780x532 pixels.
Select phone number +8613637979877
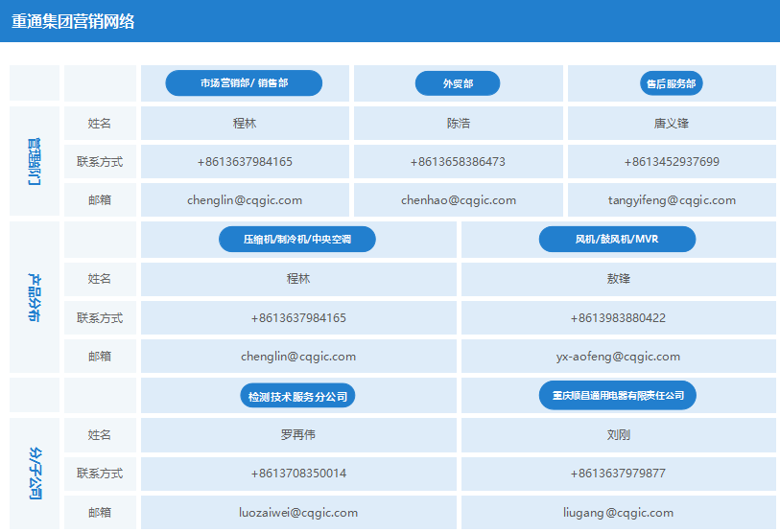click(618, 474)
